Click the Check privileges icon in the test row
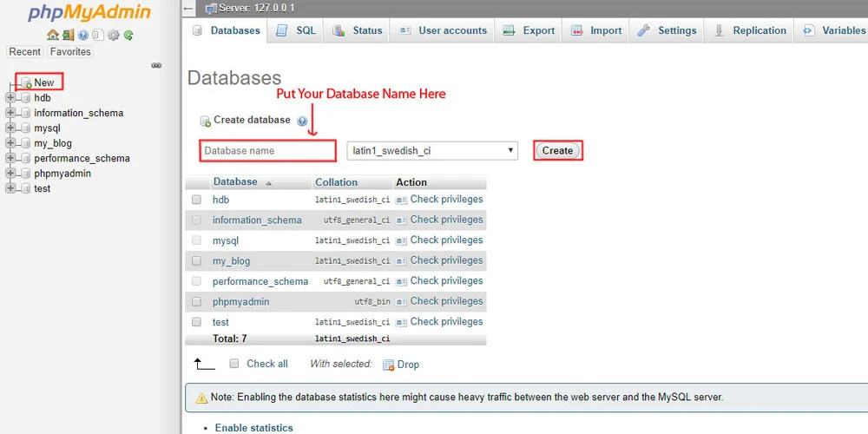This screenshot has height=434, width=868. click(401, 322)
